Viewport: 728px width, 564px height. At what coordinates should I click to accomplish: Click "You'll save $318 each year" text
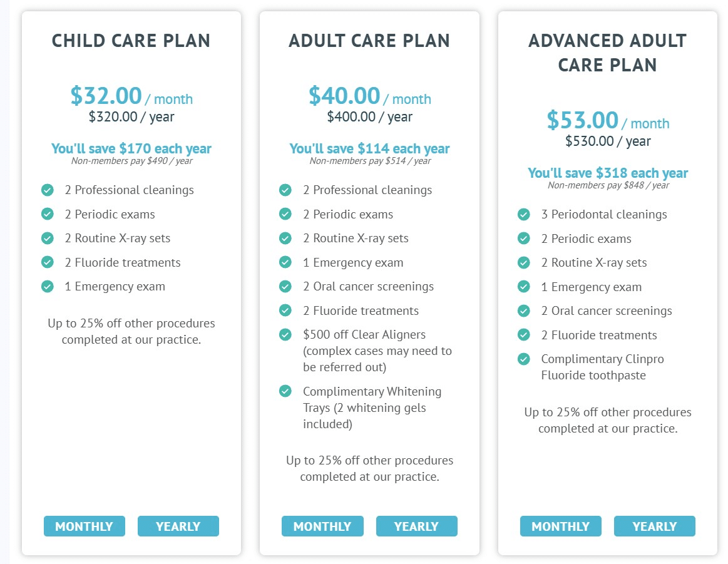(x=607, y=173)
